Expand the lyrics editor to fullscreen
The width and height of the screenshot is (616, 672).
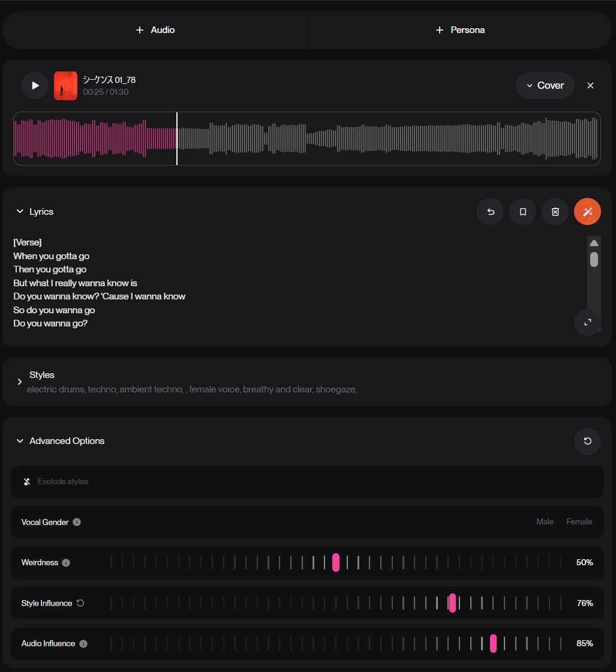coord(587,322)
